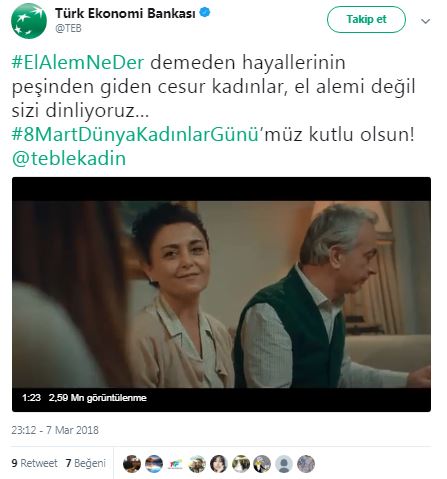Open the 23:12 - 7 Mar 2018 timestamp
447x479 pixels.
55,430
